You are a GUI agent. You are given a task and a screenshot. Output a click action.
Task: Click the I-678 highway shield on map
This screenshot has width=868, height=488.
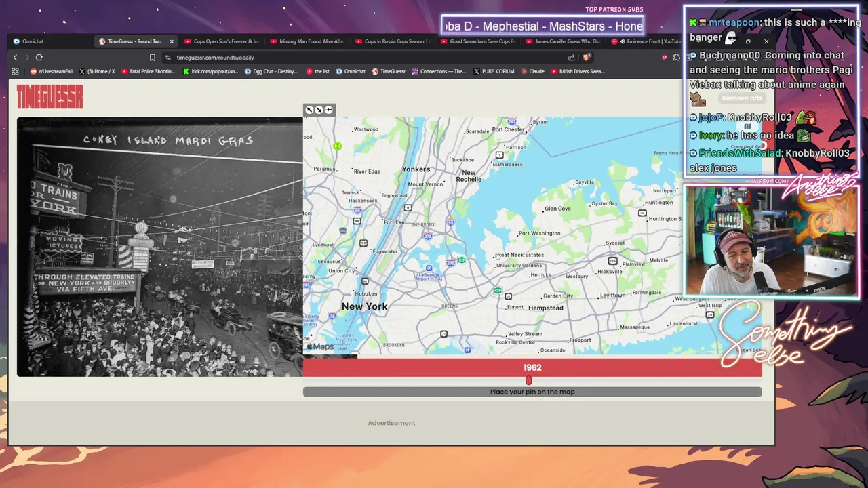451,263
